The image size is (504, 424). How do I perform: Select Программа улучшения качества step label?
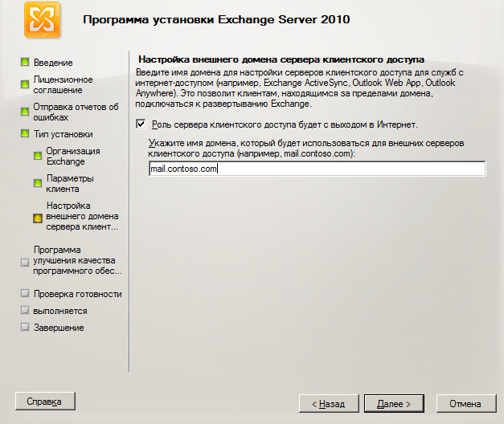[77, 260]
